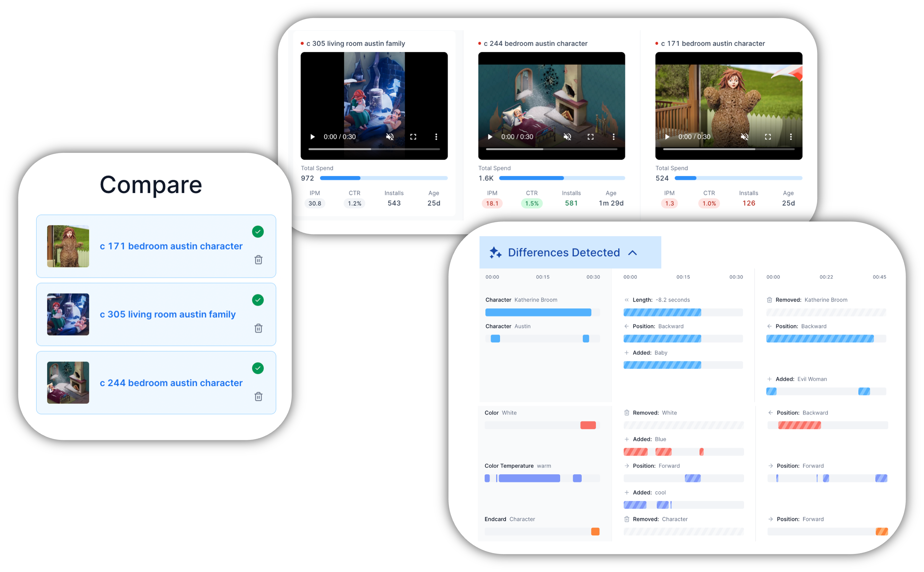Uncheck c 171 bedroom austin character checkmark
The height and width of the screenshot is (572, 924).
pos(258,232)
